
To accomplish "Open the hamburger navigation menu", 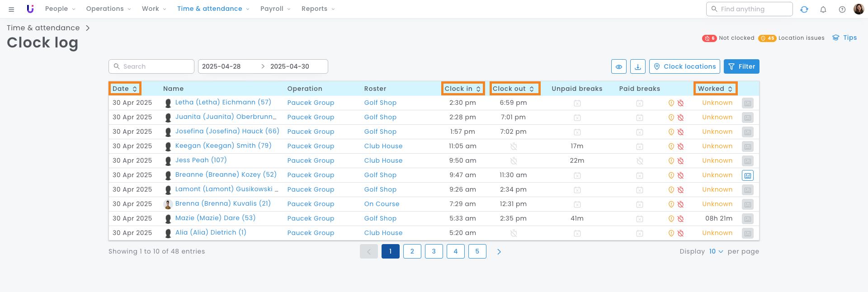I will point(11,9).
